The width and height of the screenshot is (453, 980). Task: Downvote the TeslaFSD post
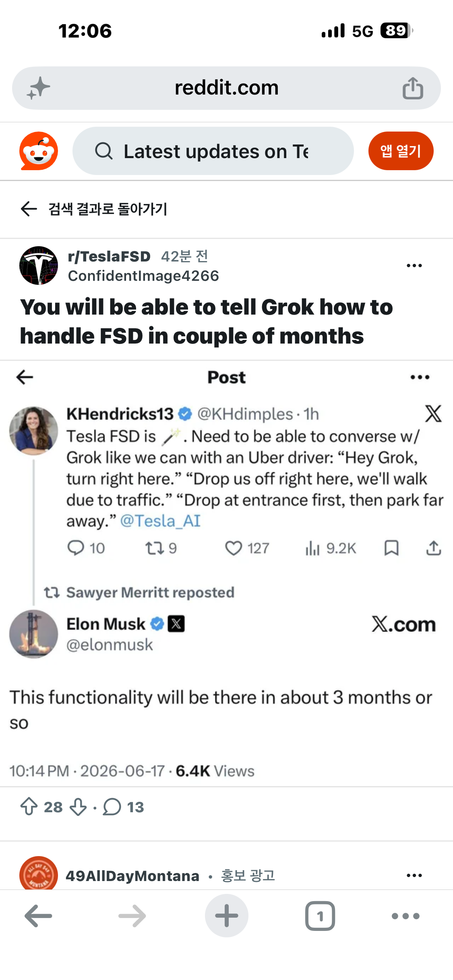pyautogui.click(x=78, y=807)
